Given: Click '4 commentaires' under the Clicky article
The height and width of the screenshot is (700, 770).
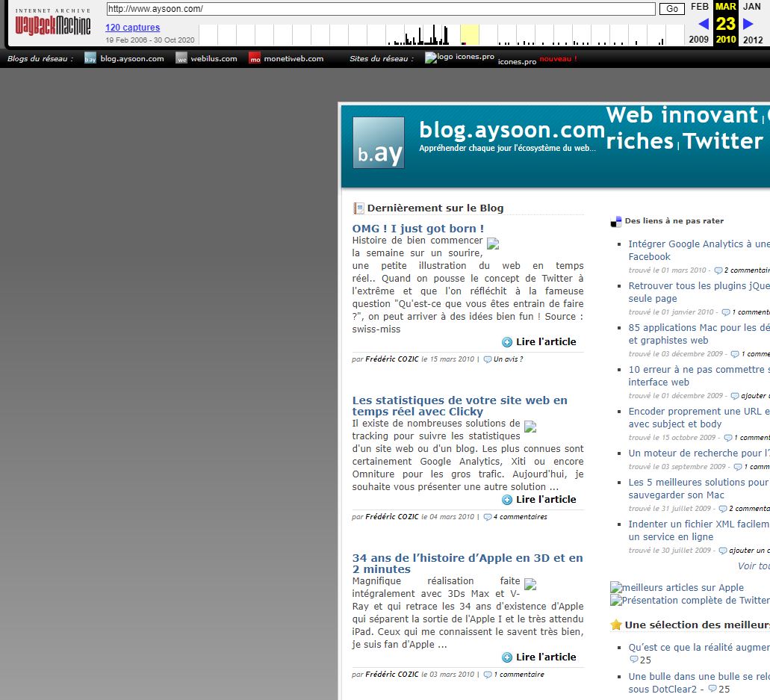Looking at the screenshot, I should [x=520, y=517].
